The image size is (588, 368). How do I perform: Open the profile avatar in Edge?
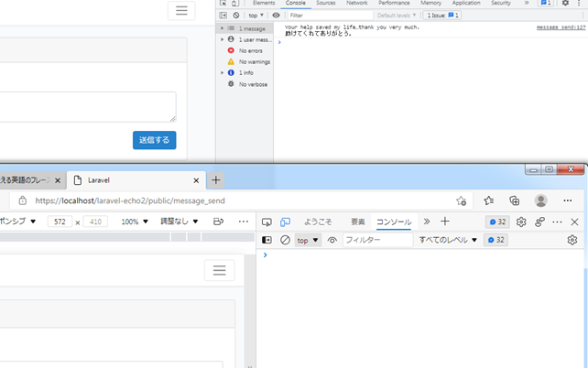[540, 200]
